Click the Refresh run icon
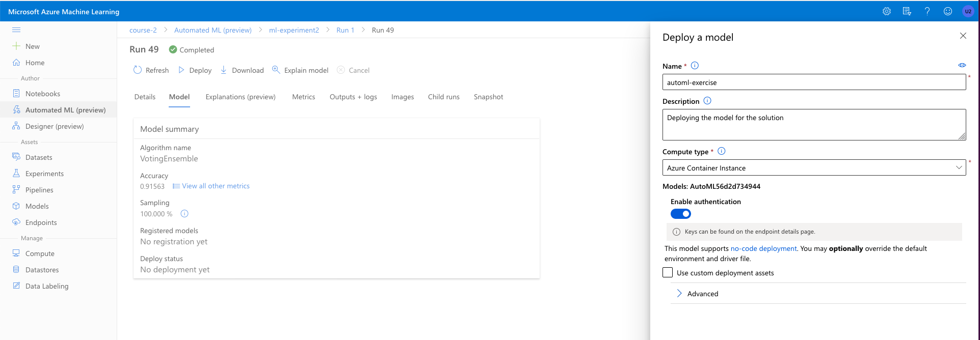Image resolution: width=980 pixels, height=340 pixels. tap(138, 70)
